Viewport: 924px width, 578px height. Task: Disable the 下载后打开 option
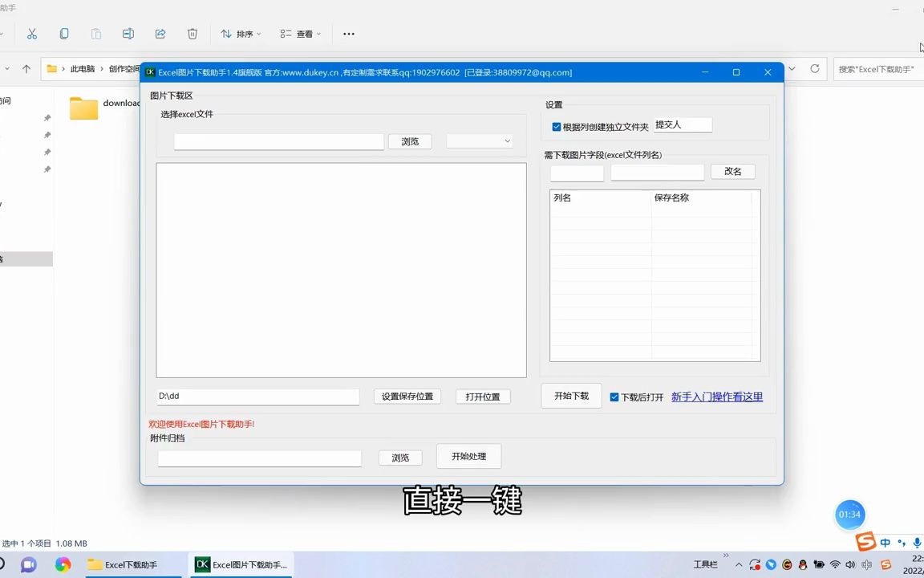point(614,397)
